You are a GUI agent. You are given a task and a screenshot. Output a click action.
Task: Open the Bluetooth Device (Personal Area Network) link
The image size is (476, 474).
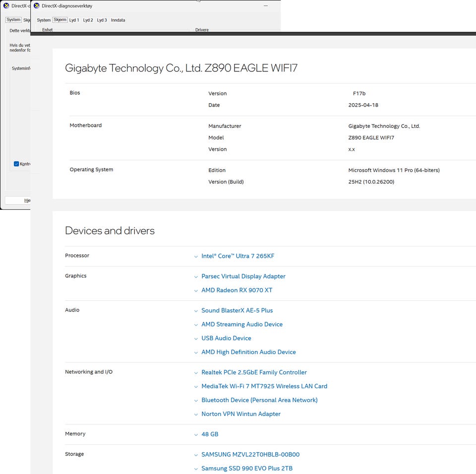pos(259,400)
